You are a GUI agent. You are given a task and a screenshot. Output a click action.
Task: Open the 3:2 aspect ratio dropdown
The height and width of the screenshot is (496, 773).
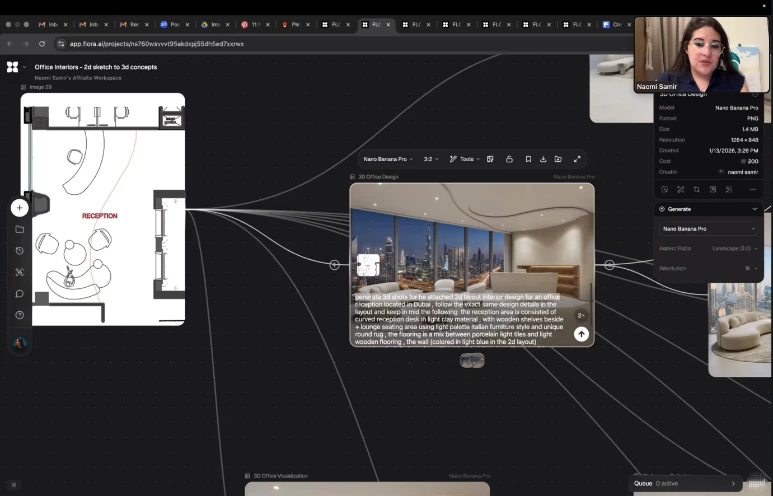[431, 159]
